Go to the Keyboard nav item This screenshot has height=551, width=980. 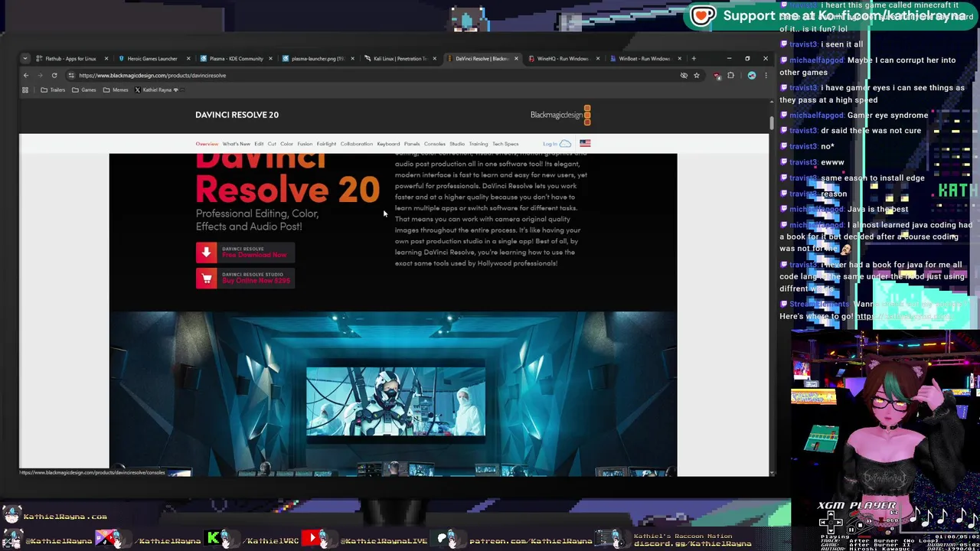pos(388,144)
